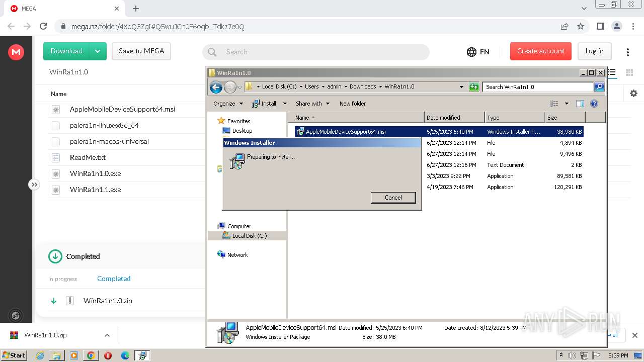Image resolution: width=644 pixels, height=362 pixels.
Task: Sort files by the Date modified column
Action: (x=454, y=118)
